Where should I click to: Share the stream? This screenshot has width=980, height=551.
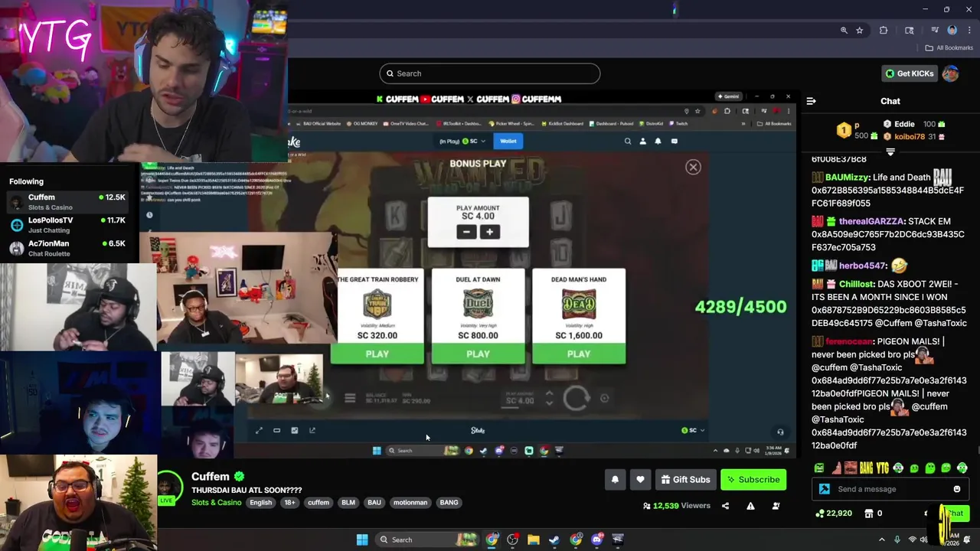click(725, 506)
